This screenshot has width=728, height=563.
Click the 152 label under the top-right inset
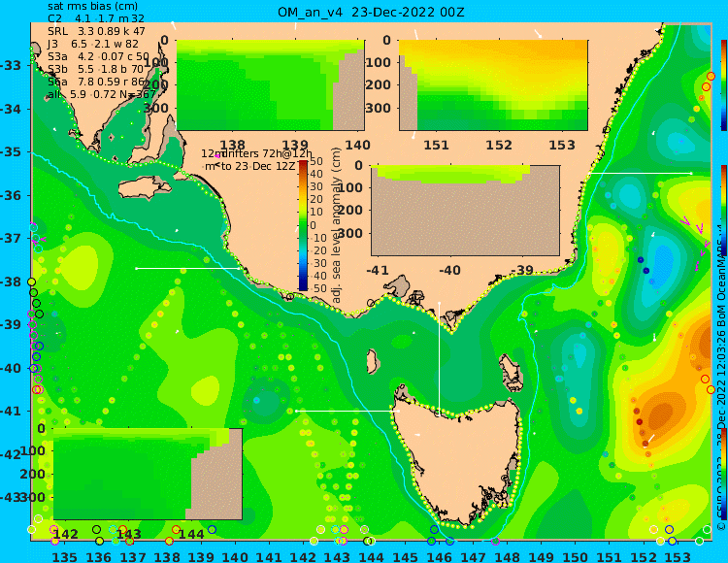coord(499,145)
